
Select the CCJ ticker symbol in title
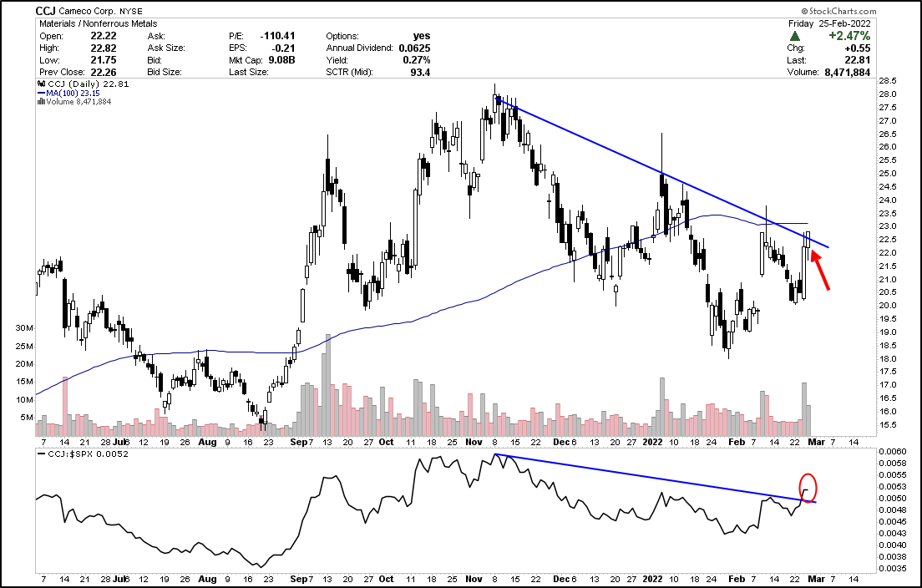[45, 11]
